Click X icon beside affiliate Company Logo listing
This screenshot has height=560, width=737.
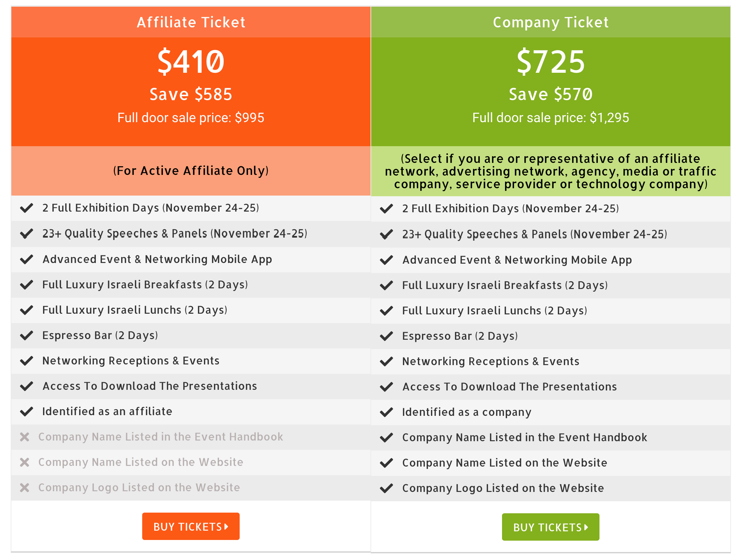point(25,488)
